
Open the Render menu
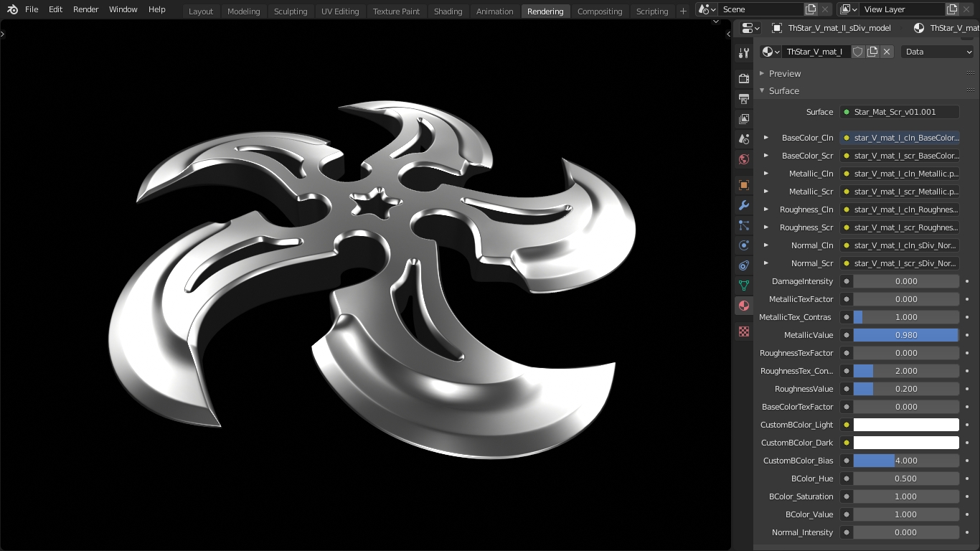86,9
